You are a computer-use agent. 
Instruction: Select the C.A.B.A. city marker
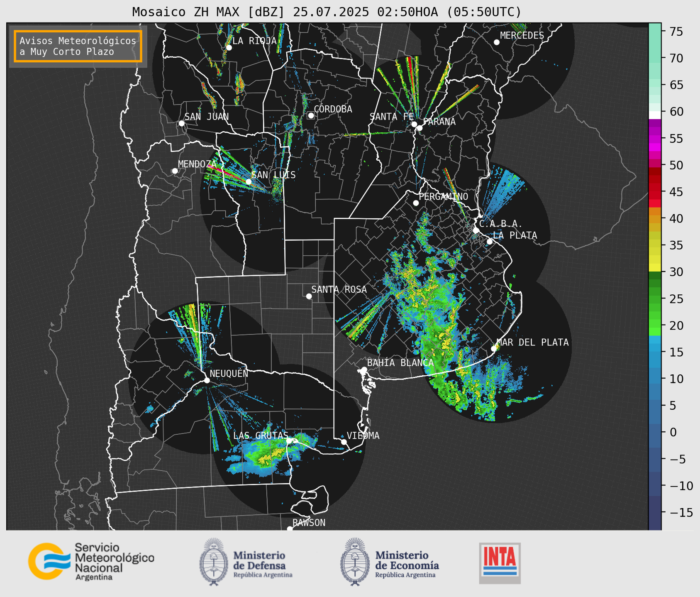pyautogui.click(x=476, y=230)
